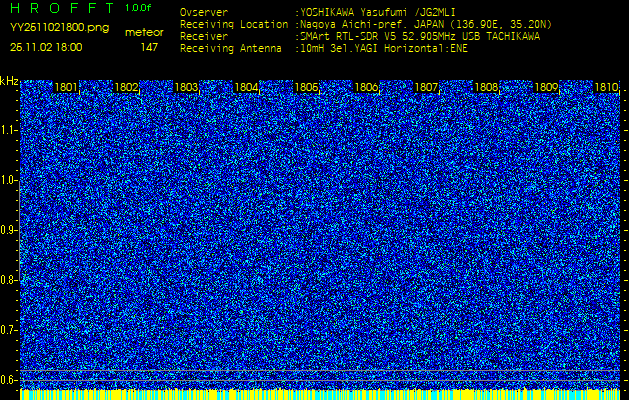
Task: Select the Nagoya Aichi-pref. JAPAN location text
Action: (426, 24)
